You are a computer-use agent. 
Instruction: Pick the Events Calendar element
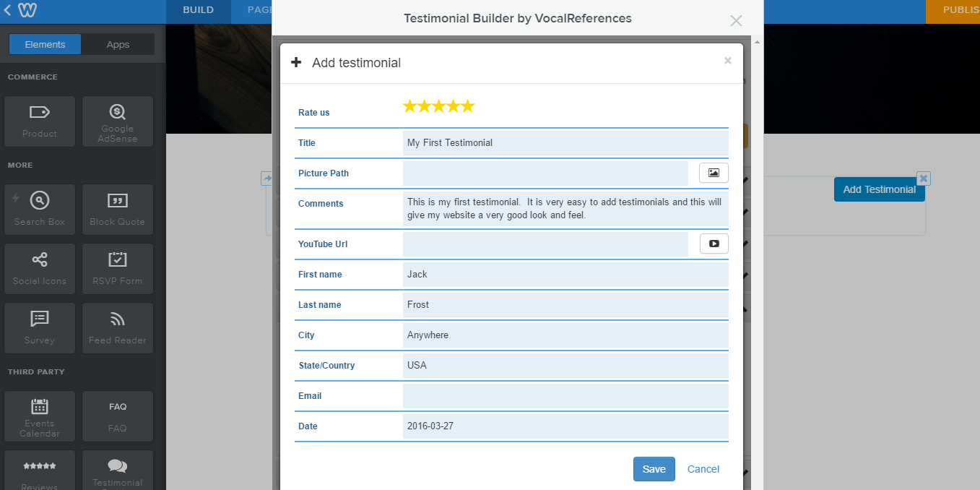pyautogui.click(x=40, y=416)
